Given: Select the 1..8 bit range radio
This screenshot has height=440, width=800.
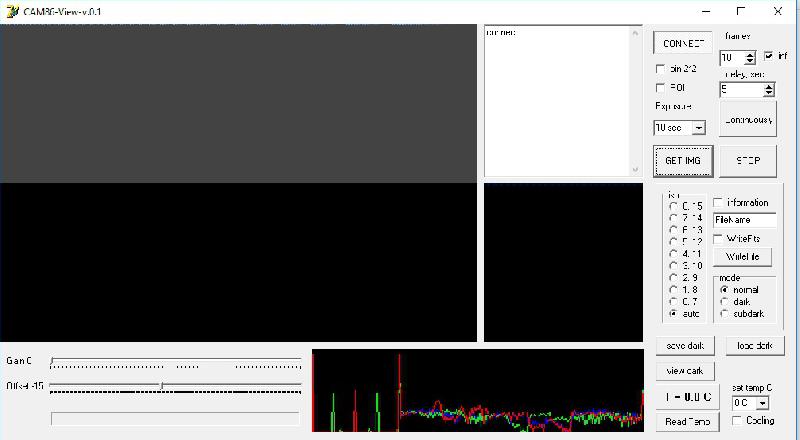Looking at the screenshot, I should 673,290.
